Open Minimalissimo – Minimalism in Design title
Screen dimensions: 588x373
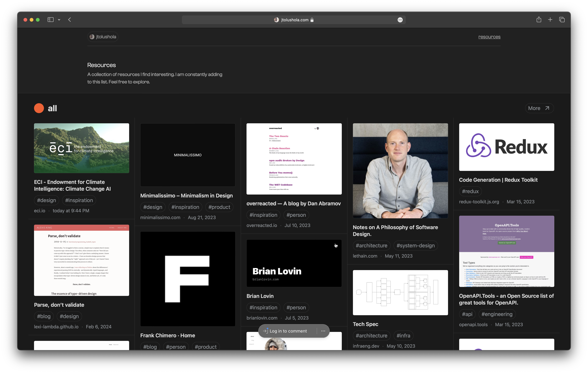(187, 196)
